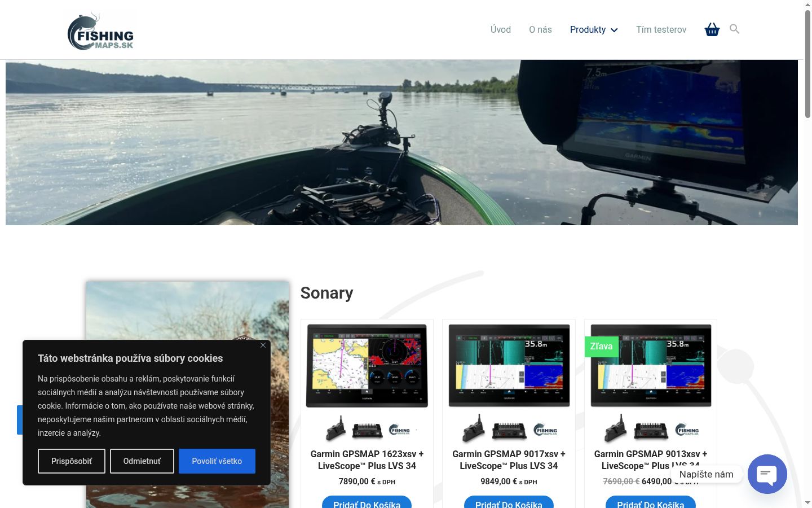Click the boat hero banner image

tap(401, 142)
